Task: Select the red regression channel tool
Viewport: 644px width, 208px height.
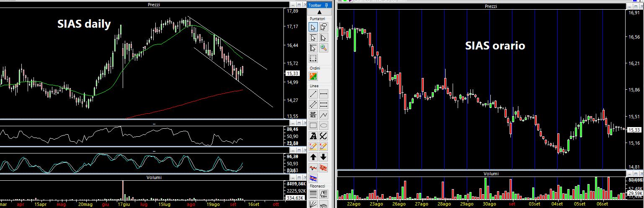Action: pos(323,168)
